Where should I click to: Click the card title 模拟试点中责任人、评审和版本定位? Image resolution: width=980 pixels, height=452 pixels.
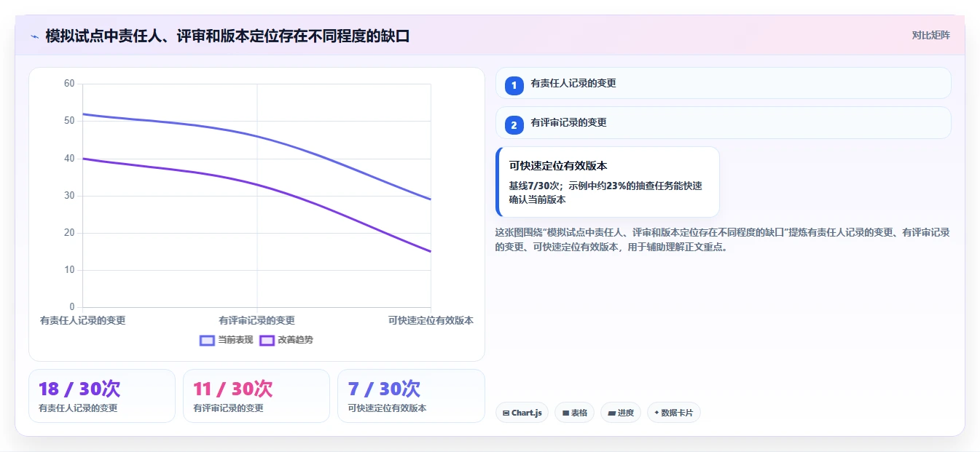[227, 36]
